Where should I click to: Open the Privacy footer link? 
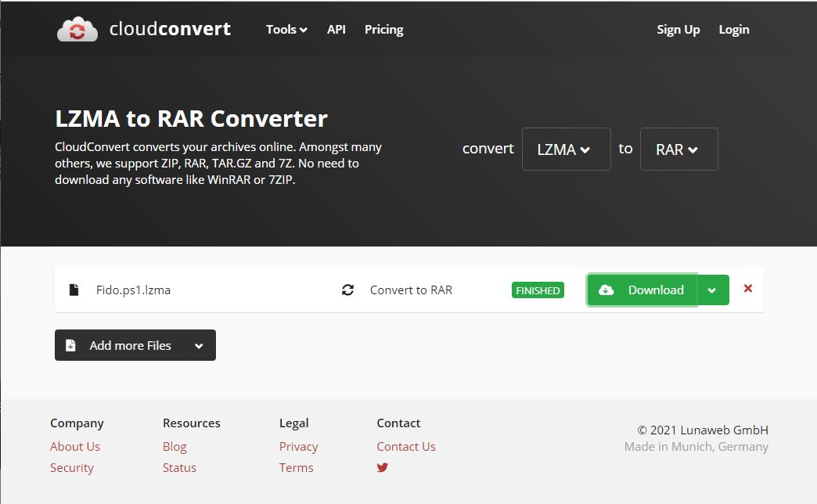tap(299, 447)
